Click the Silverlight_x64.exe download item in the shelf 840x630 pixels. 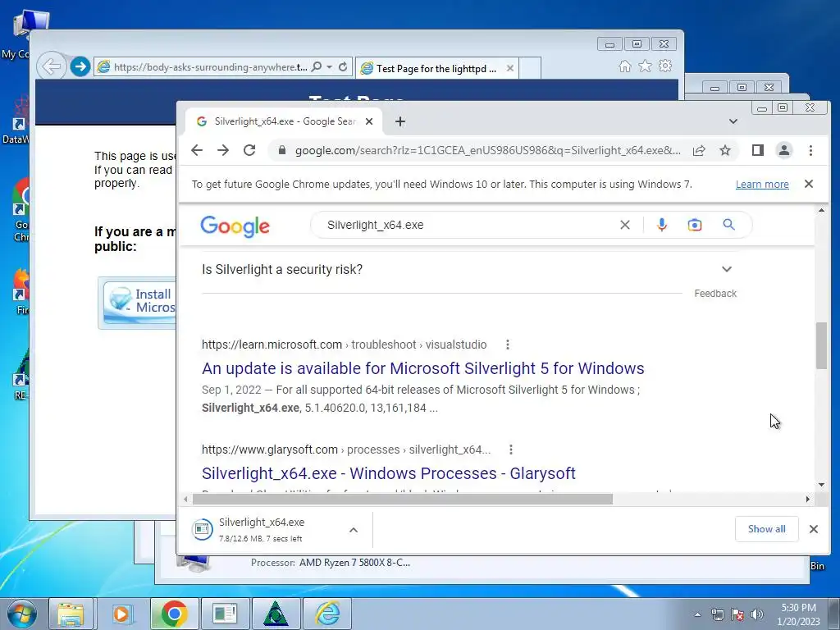pos(262,530)
